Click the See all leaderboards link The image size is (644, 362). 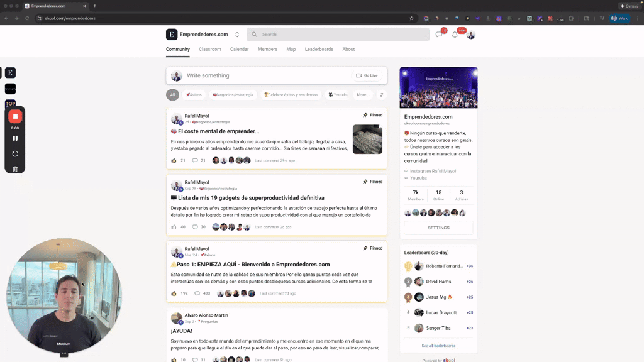438,345
